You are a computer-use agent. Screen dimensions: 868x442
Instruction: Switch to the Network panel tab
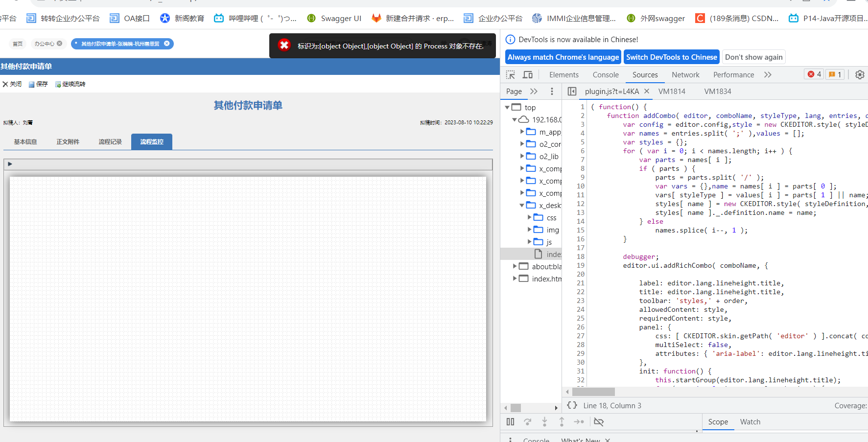[685, 75]
